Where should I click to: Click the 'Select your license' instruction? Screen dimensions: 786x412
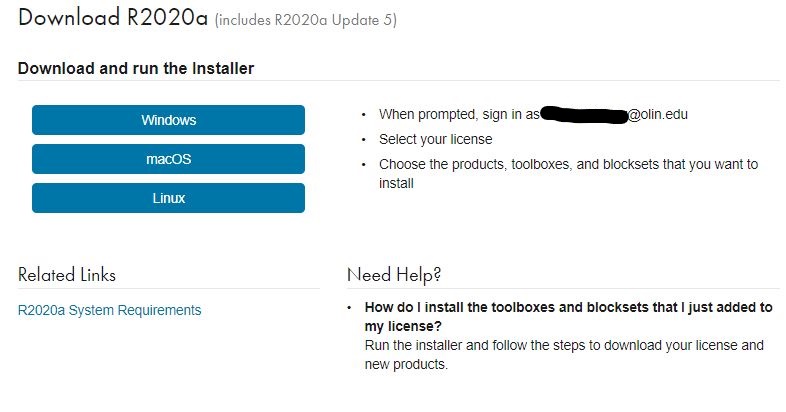tap(436, 139)
